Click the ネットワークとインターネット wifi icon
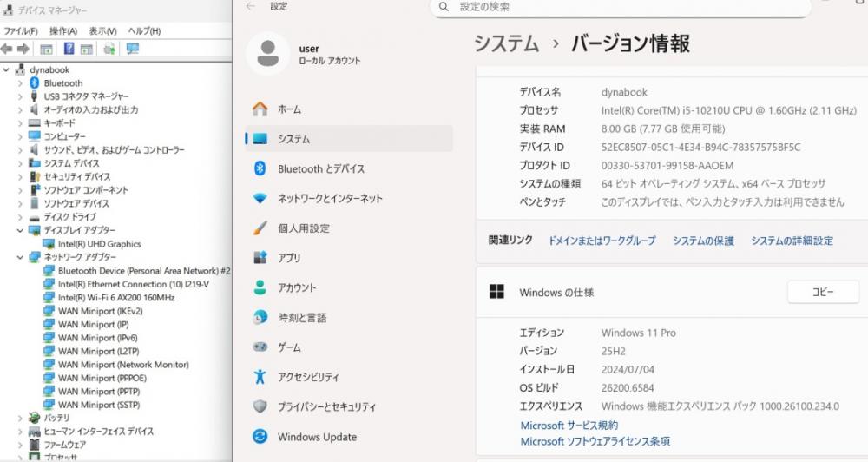Viewport: 868px width, 462px height. tap(260, 198)
